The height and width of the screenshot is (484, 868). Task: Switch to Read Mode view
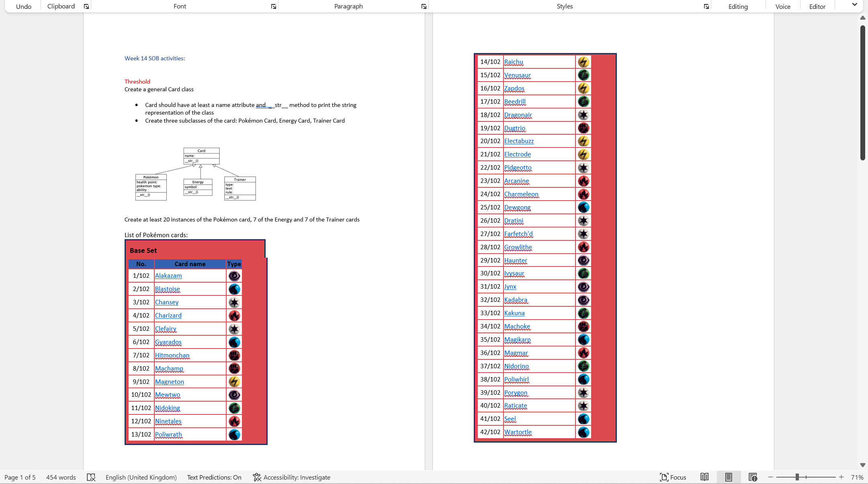click(704, 477)
